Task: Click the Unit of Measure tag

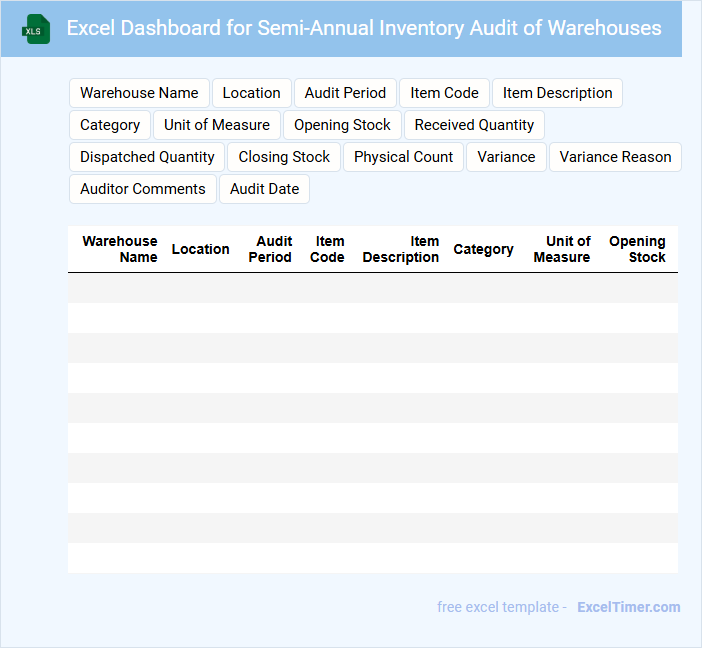Action: [217, 125]
